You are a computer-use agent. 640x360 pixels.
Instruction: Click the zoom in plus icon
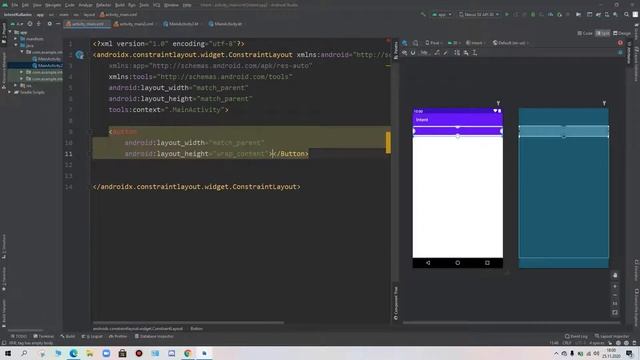(x=615, y=286)
